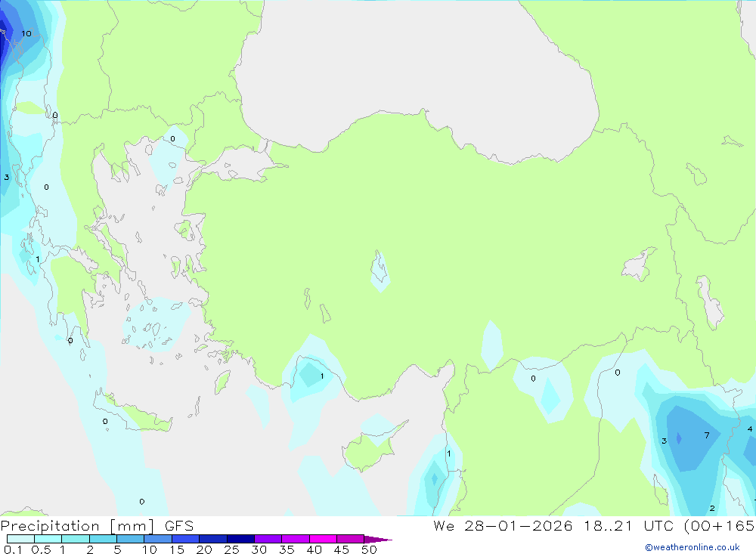Select the 2–5 mm legend color swatch
The height and width of the screenshot is (554, 756).
[x=103, y=539]
